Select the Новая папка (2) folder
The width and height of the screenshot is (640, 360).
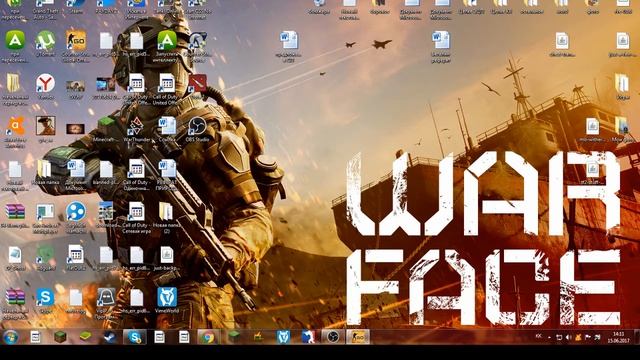167,212
